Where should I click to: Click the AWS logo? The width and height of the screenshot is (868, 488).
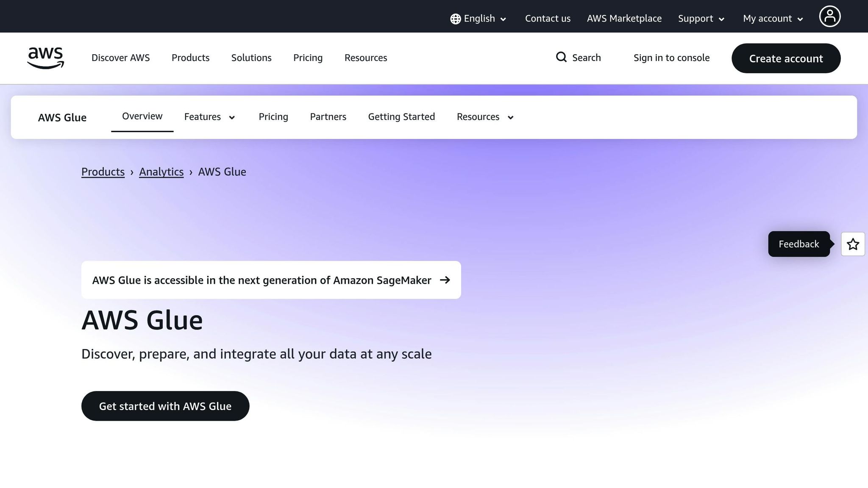coord(45,58)
